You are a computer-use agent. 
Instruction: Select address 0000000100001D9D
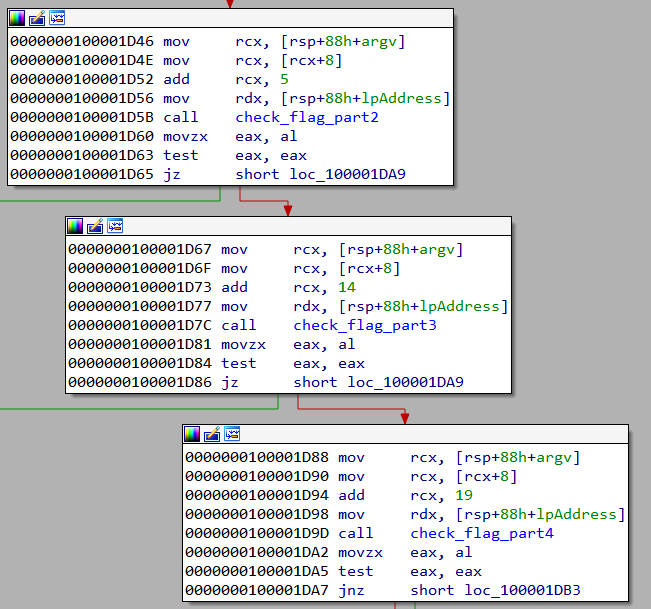coord(257,533)
